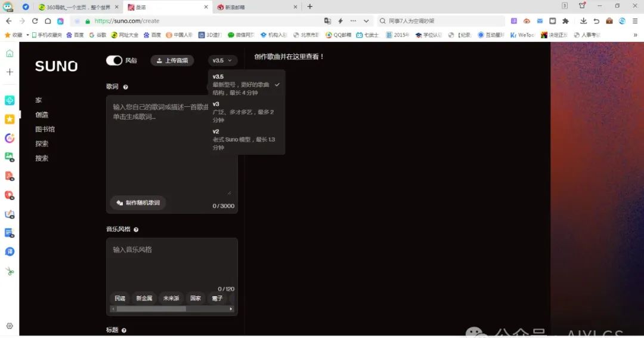Select the v3 model option
This screenshot has height=338, width=644.
[x=246, y=112]
